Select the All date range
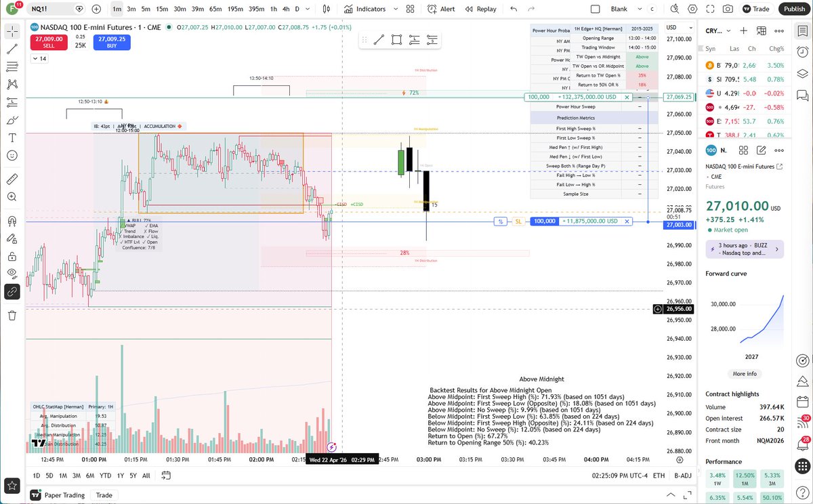 (146, 476)
